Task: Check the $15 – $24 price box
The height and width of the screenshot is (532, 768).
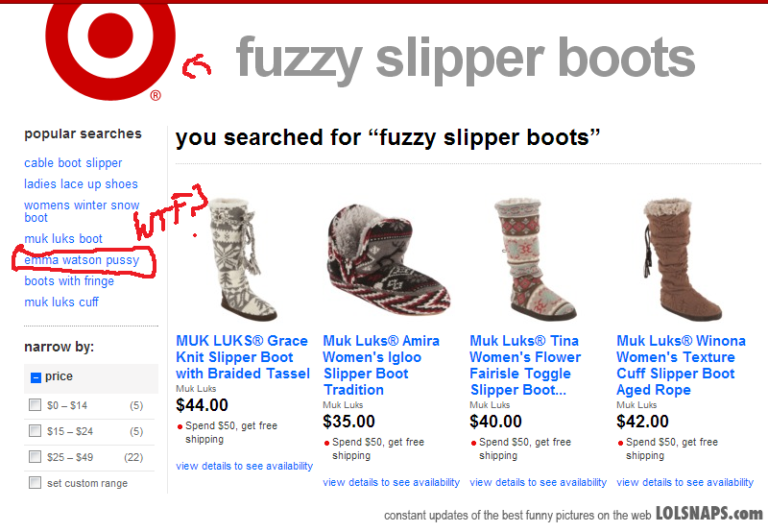Action: [35, 431]
